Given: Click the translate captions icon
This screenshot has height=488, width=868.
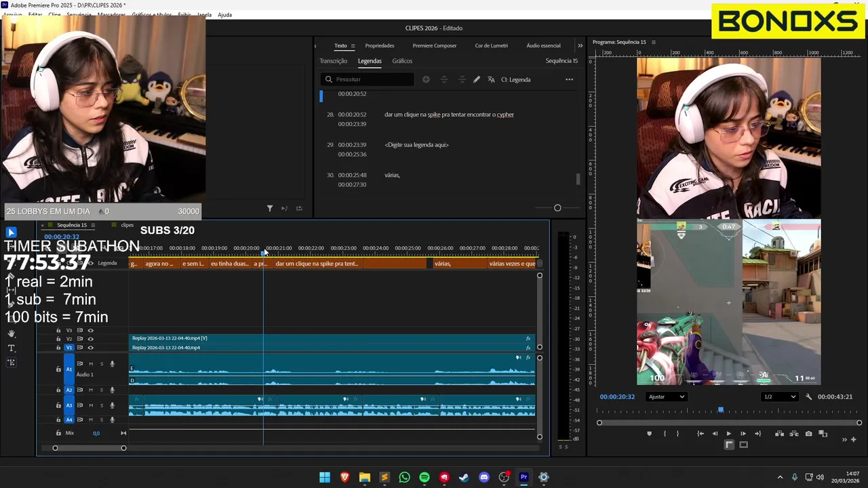Looking at the screenshot, I should point(491,79).
